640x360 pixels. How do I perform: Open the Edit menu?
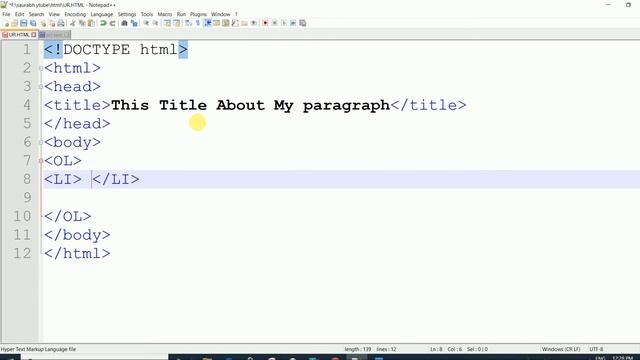click(x=19, y=14)
